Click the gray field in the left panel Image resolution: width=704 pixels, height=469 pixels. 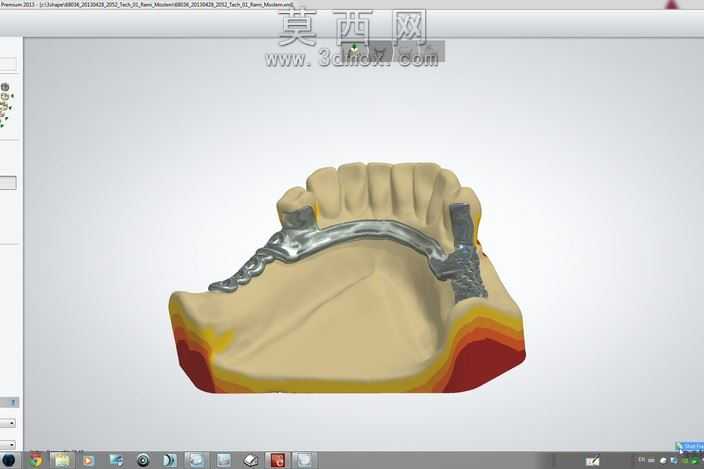tap(8, 183)
